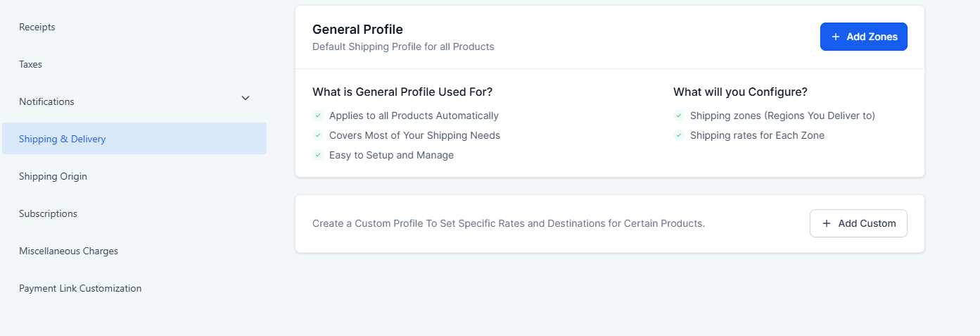Open the Receipts settings page

pos(37,27)
